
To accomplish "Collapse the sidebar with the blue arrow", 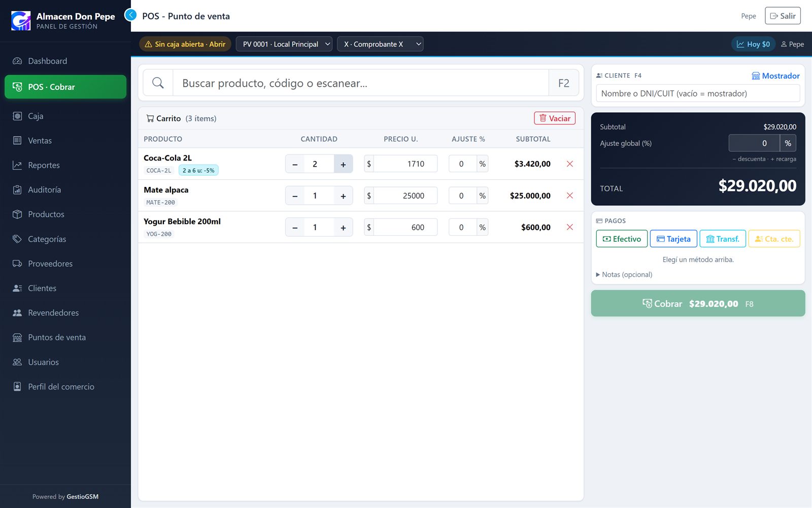I will pos(130,15).
